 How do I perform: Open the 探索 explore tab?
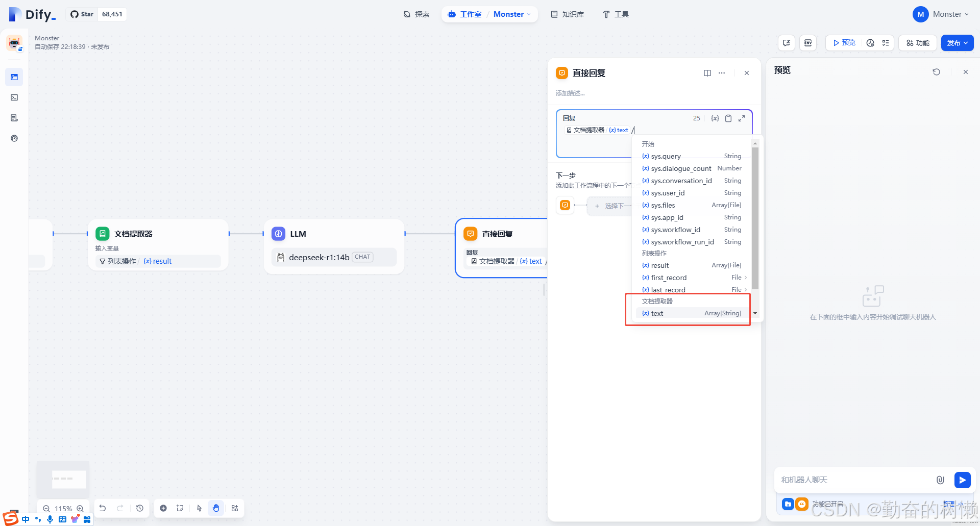point(416,14)
